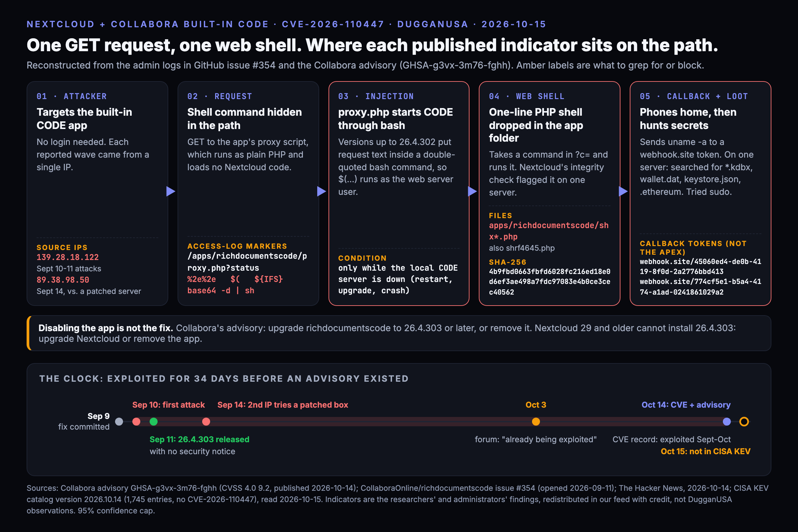The height and width of the screenshot is (532, 798).
Task: Click the red Sep 10 first attack dot
Action: (x=136, y=422)
